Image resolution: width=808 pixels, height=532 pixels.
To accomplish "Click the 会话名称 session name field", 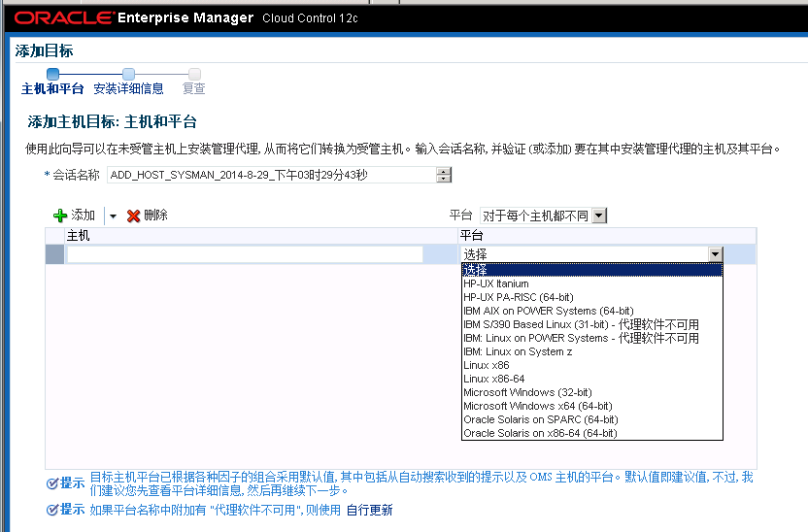I will [x=272, y=175].
